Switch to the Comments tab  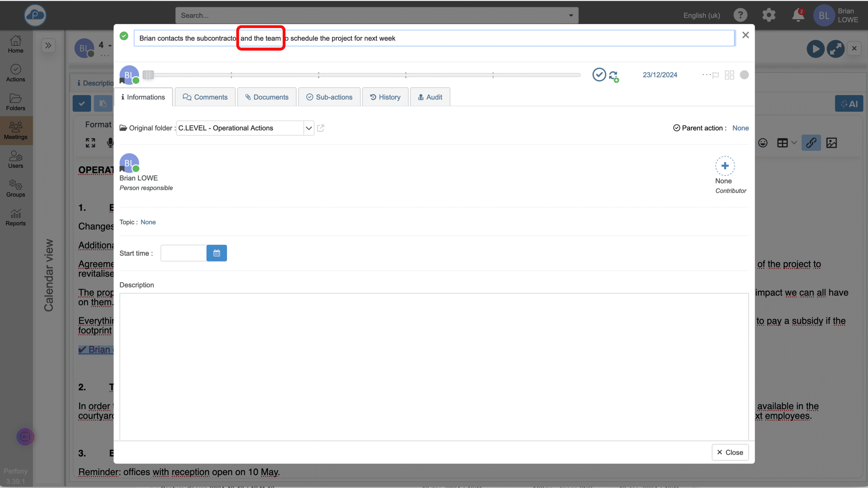coord(205,97)
